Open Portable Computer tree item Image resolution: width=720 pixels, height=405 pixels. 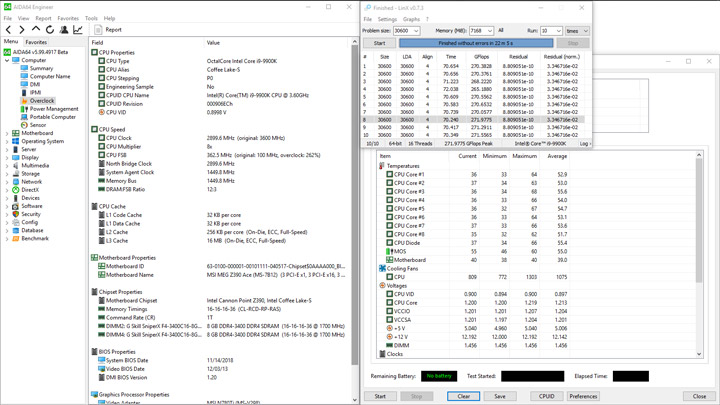(53, 117)
